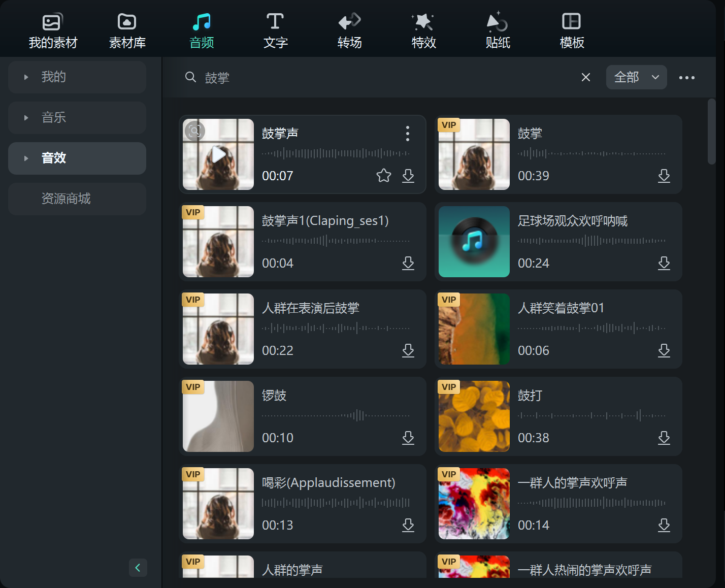Collapse the left sidebar
This screenshot has width=725, height=588.
(138, 568)
